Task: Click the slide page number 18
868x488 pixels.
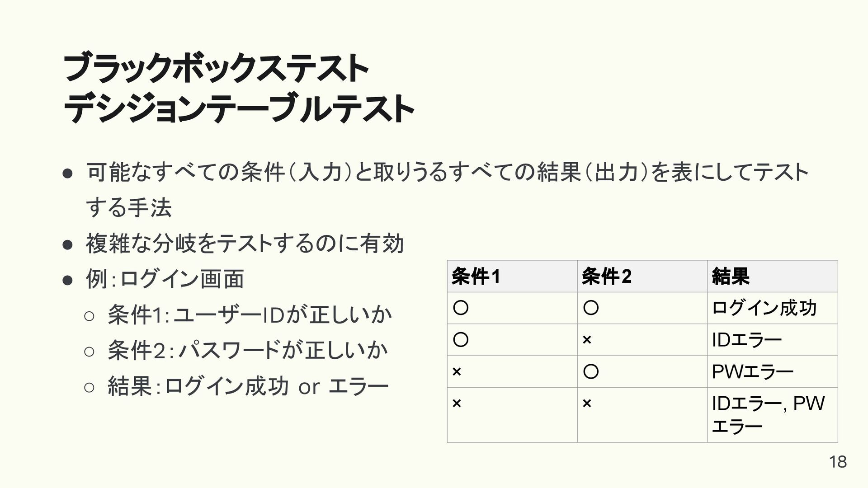Action: pos(838,462)
